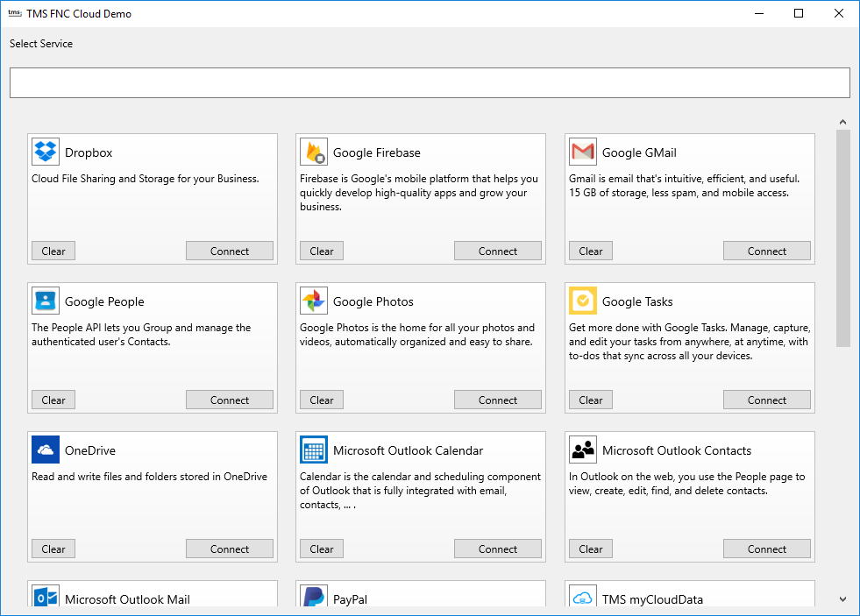Click the vertical scrollbar thumb

click(843, 238)
